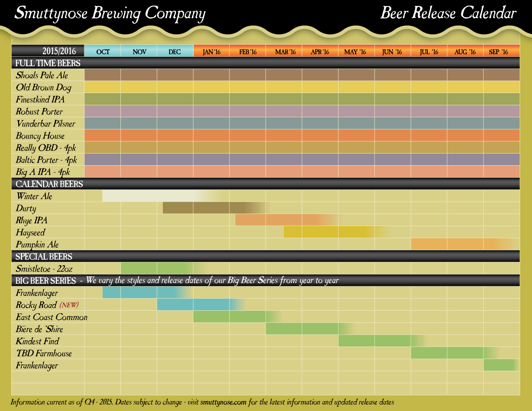The width and height of the screenshot is (532, 411).
Task: Click the "Robust Porter" beer name
Action: point(39,112)
